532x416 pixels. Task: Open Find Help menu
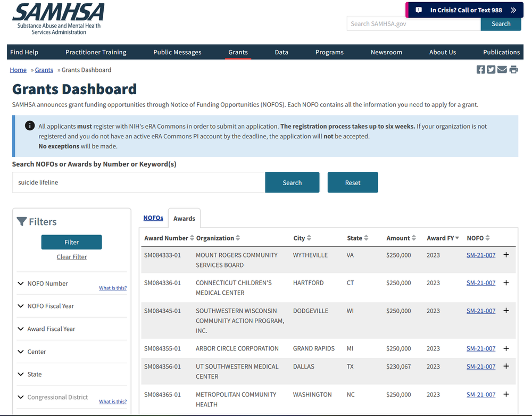click(24, 52)
